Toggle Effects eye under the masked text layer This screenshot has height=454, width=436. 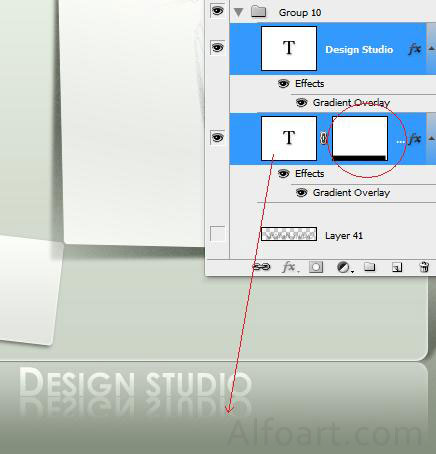pyautogui.click(x=283, y=173)
